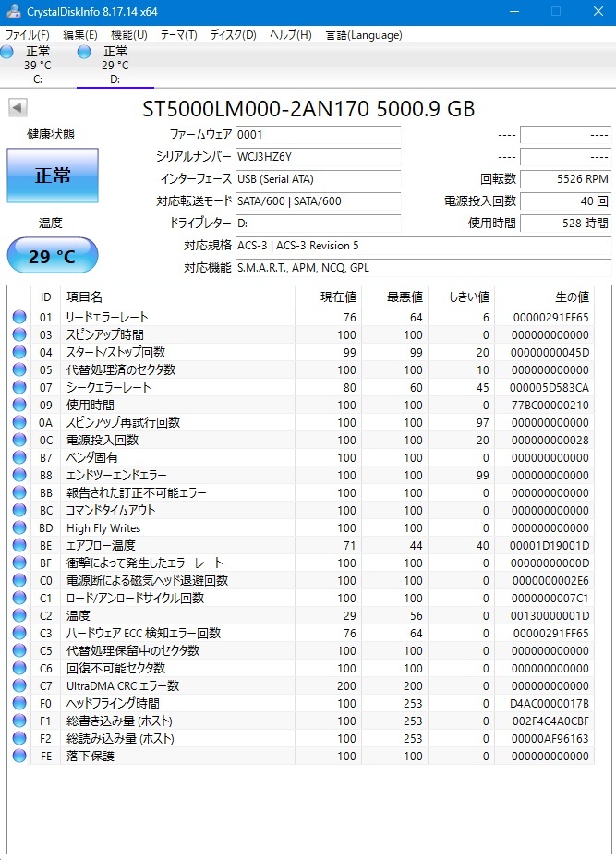The image size is (616, 860).
Task: Click status circle for row B7 ベンダ固有
Action: 19,457
